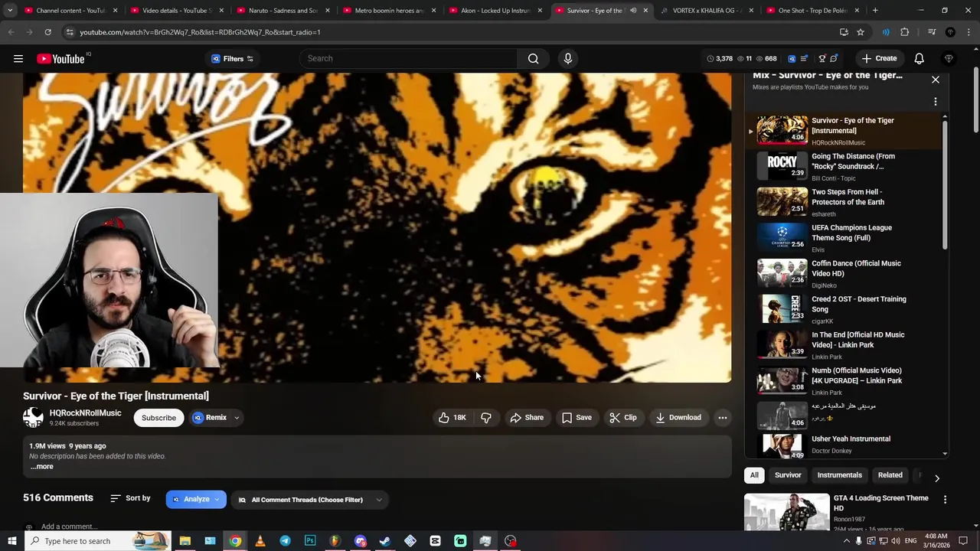Open Steam from the taskbar
980x551 pixels.
pyautogui.click(x=384, y=541)
